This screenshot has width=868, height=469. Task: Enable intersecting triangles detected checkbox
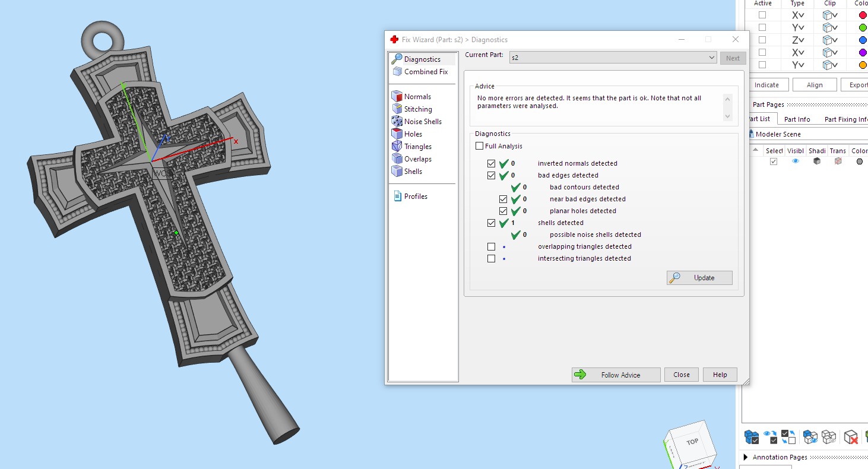491,258
